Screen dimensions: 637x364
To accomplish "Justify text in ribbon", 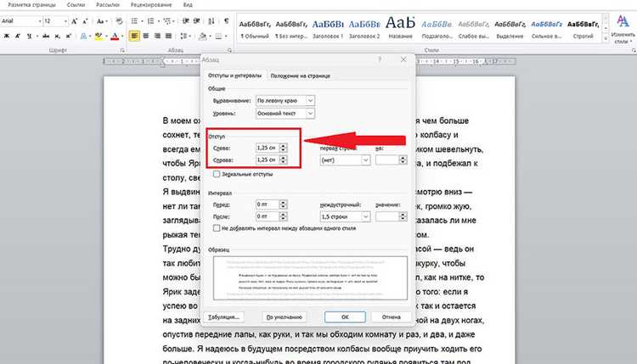I will pyautogui.click(x=169, y=36).
